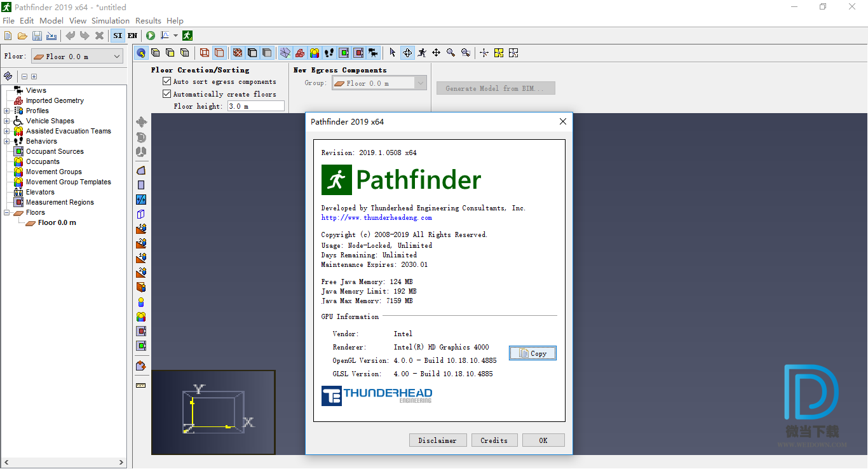Click OK to close About dialog
Screen dimensions: 868x469
[x=543, y=440]
